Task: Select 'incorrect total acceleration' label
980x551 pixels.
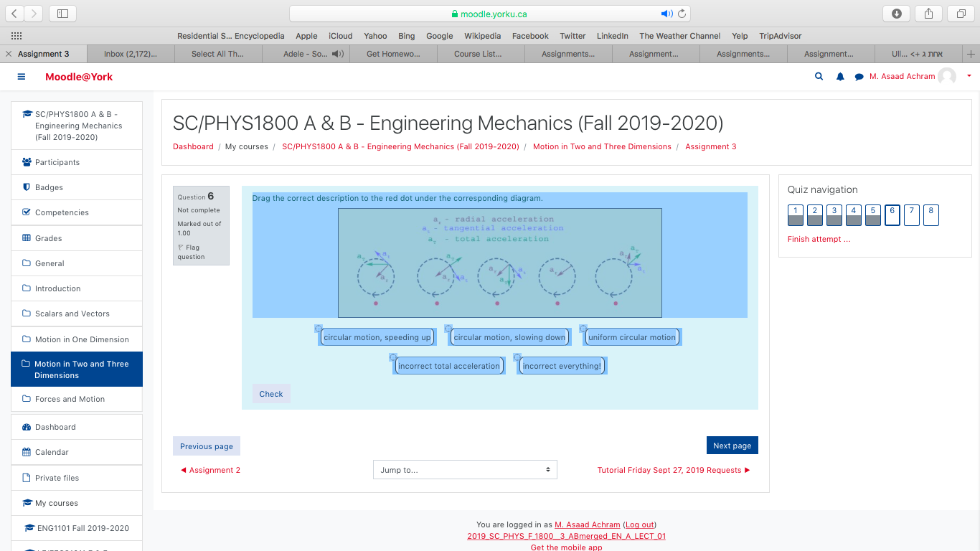Action: 449,366
